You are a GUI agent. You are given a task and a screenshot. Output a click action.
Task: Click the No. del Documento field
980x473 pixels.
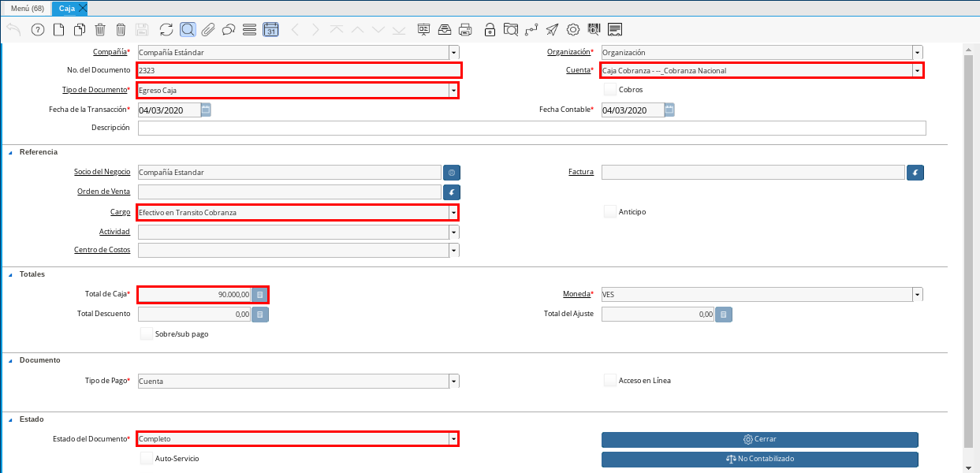299,70
